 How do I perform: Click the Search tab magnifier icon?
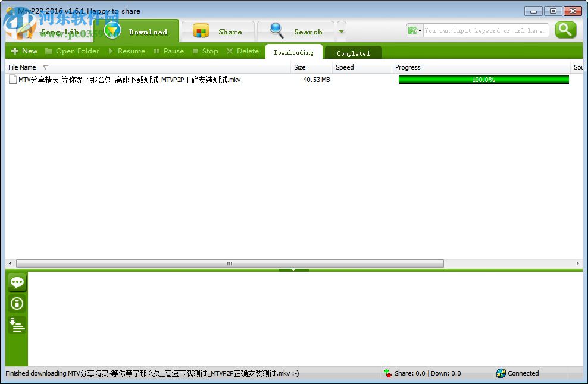pyautogui.click(x=277, y=31)
